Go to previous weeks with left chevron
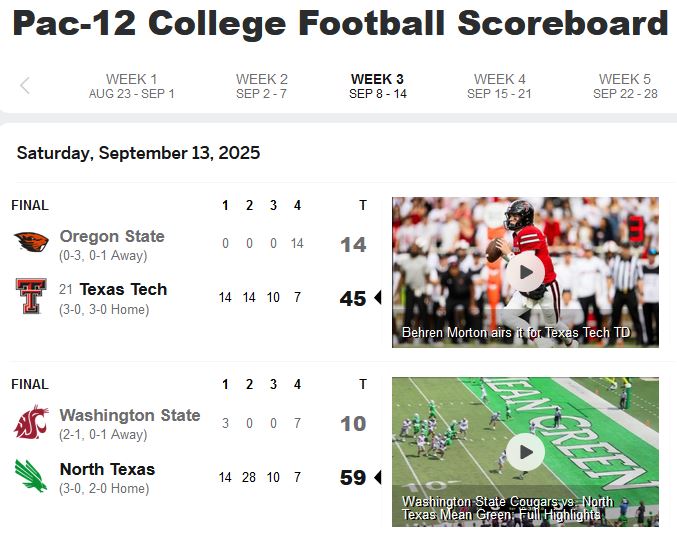Image resolution: width=677 pixels, height=535 pixels. [25, 85]
